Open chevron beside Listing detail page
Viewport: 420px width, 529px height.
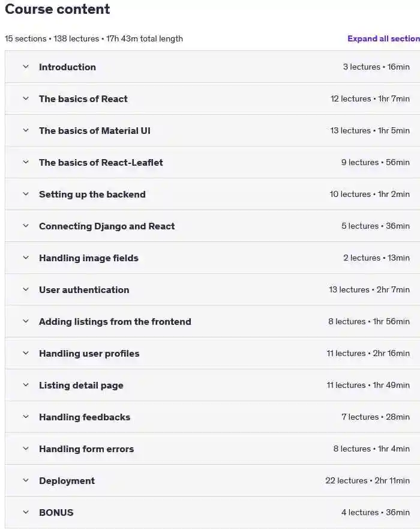click(x=26, y=385)
